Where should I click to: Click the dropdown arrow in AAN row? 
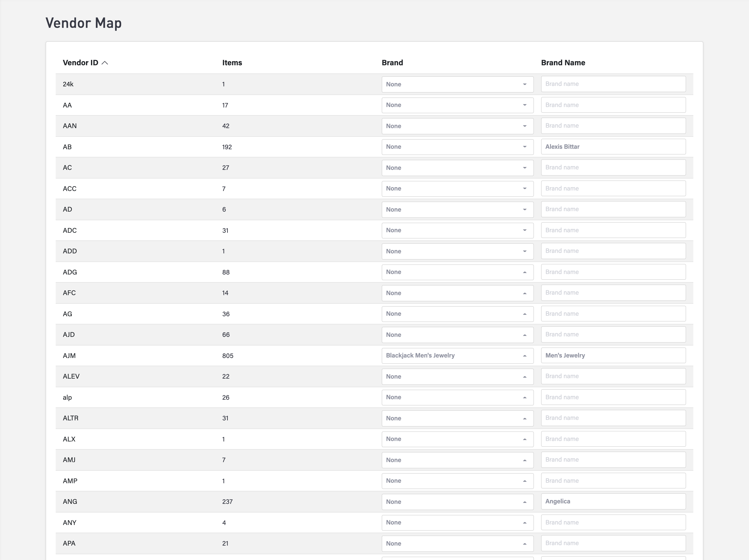point(525,126)
